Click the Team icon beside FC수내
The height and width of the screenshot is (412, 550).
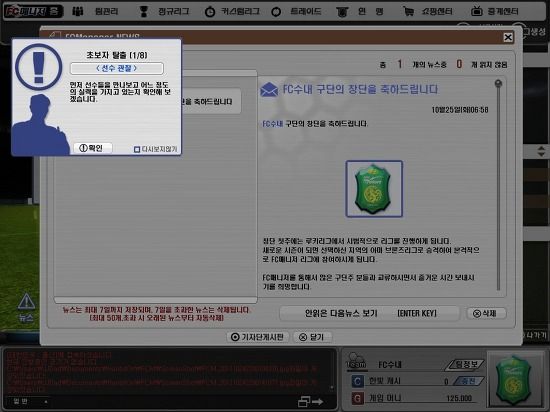356,361
